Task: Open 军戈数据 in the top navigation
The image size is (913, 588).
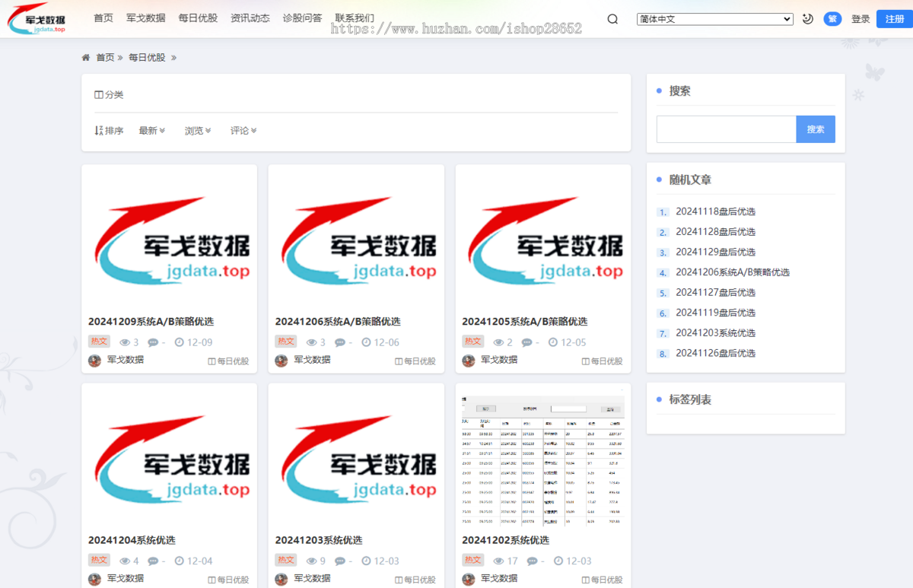Action: point(145,18)
